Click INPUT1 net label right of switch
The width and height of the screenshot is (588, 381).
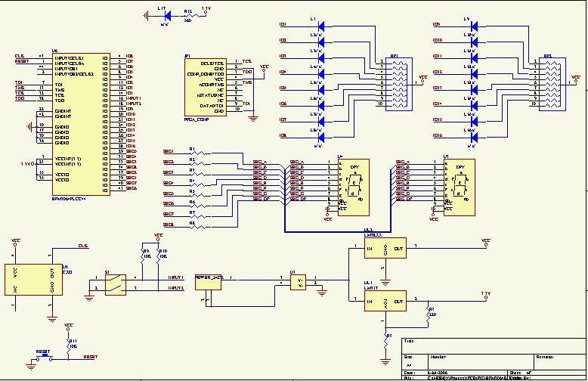coord(176,277)
